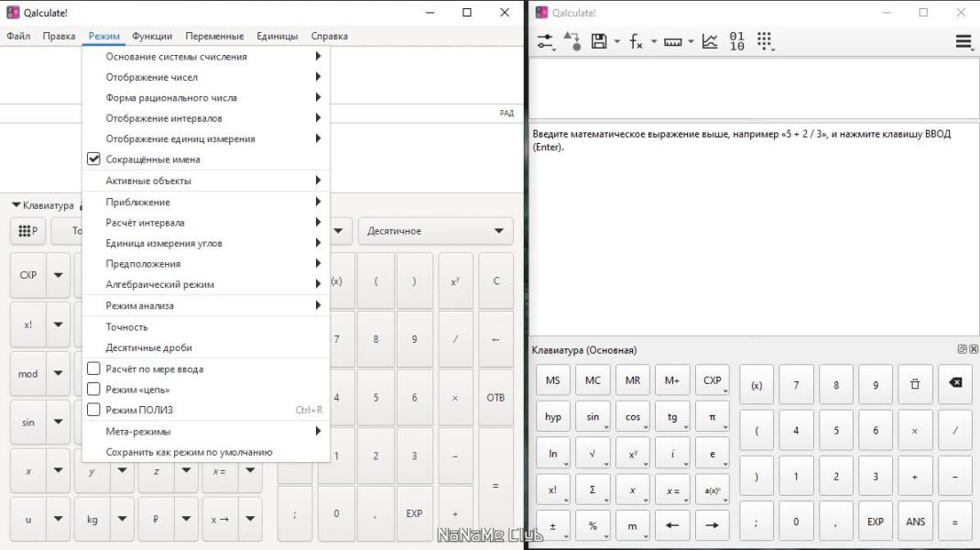Uncheck the Сокращённые имена option
This screenshot has width=980, height=550.
(93, 159)
